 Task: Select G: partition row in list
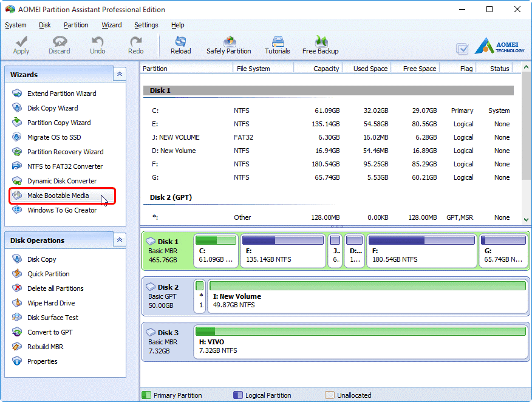(x=329, y=177)
